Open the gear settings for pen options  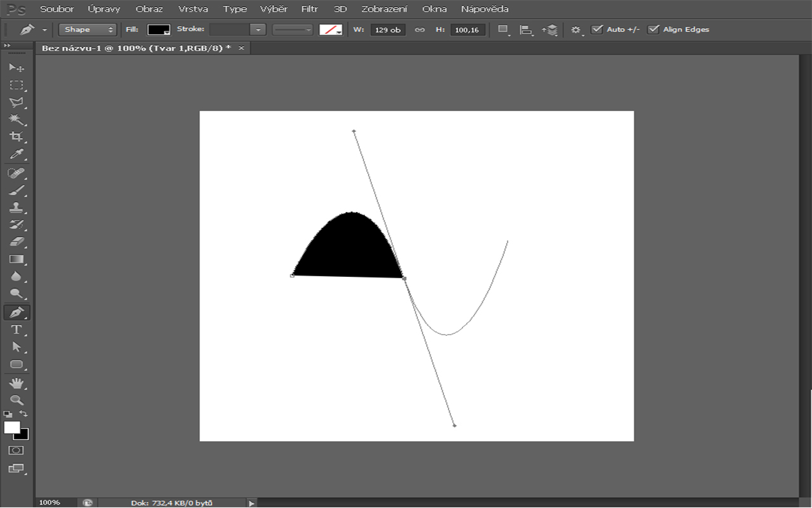click(x=575, y=30)
